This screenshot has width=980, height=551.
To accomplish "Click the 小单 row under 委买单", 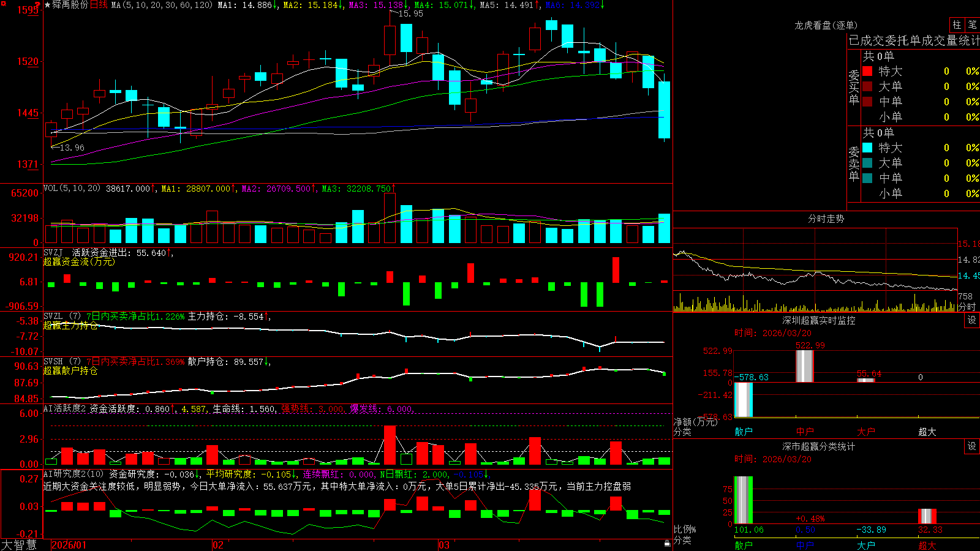I will tap(921, 117).
